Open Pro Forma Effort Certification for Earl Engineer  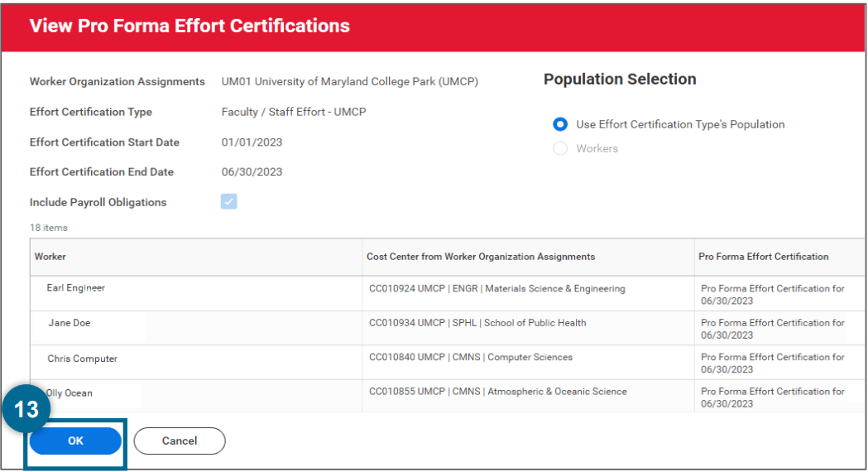tap(772, 295)
